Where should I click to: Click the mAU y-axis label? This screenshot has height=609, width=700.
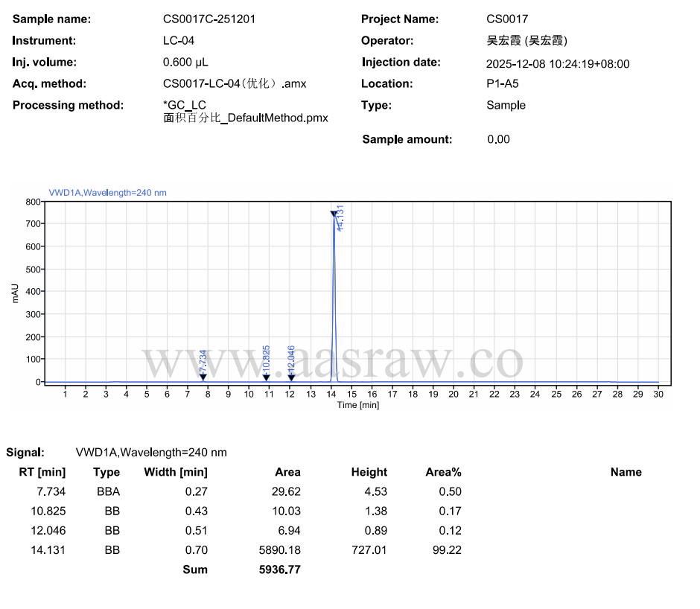16,291
